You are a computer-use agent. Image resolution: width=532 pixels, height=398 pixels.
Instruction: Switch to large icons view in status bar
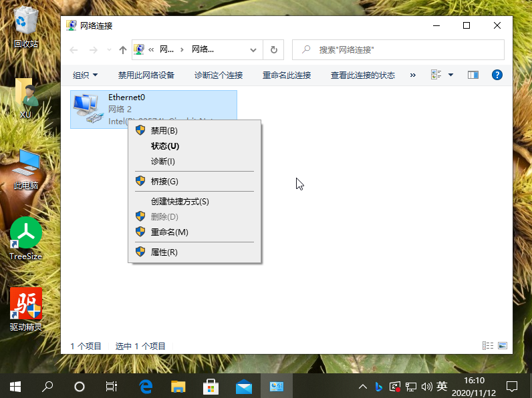tap(503, 346)
